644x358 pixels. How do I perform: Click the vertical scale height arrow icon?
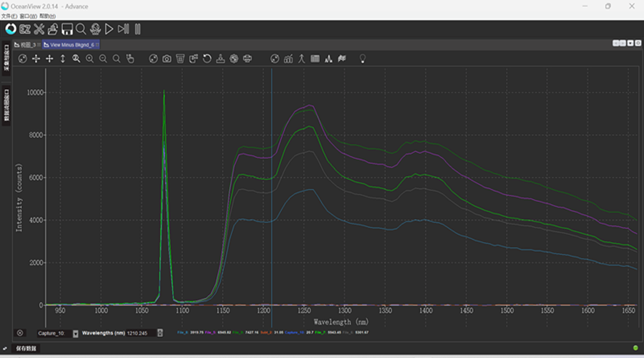[62, 59]
